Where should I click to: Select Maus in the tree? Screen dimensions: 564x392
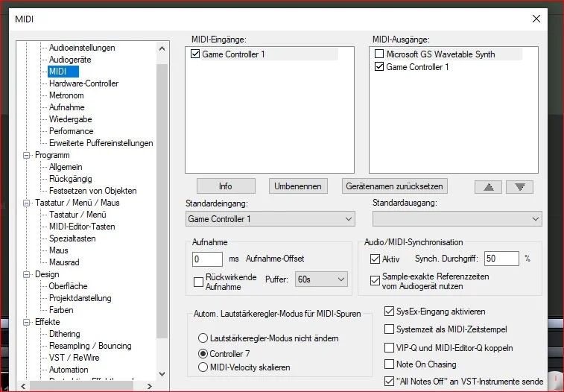(59, 250)
